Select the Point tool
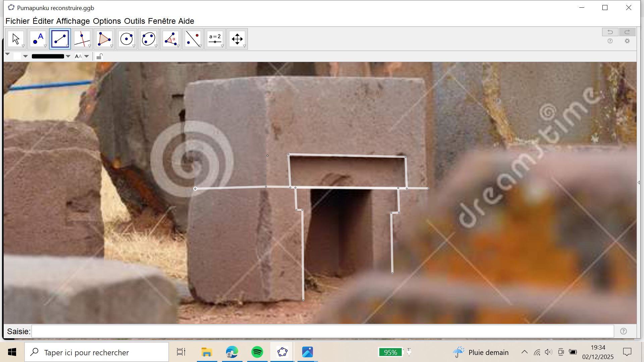This screenshot has height=362, width=644. point(38,39)
